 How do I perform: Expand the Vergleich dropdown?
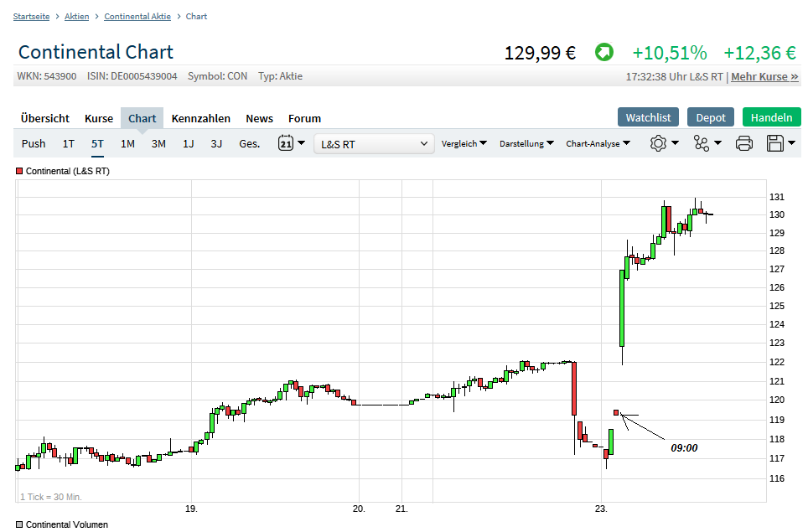point(464,143)
